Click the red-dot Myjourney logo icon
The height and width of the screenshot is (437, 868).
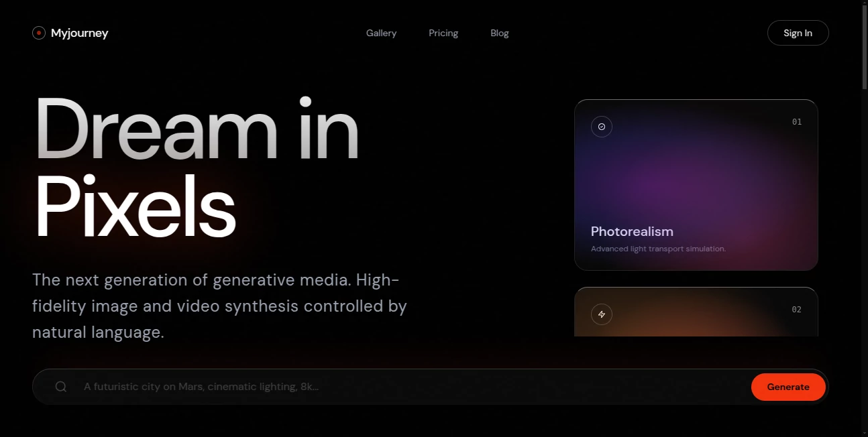(39, 33)
